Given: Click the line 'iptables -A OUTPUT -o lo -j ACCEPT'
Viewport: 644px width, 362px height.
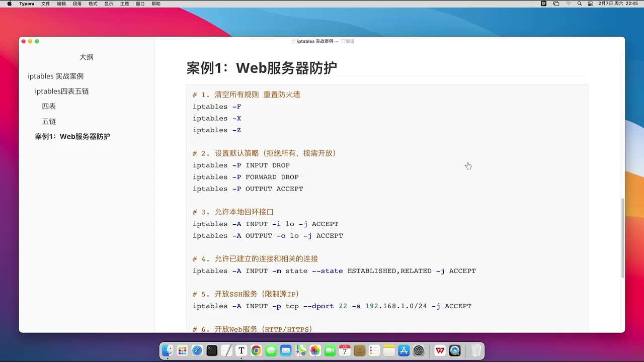Looking at the screenshot, I should 268,235.
